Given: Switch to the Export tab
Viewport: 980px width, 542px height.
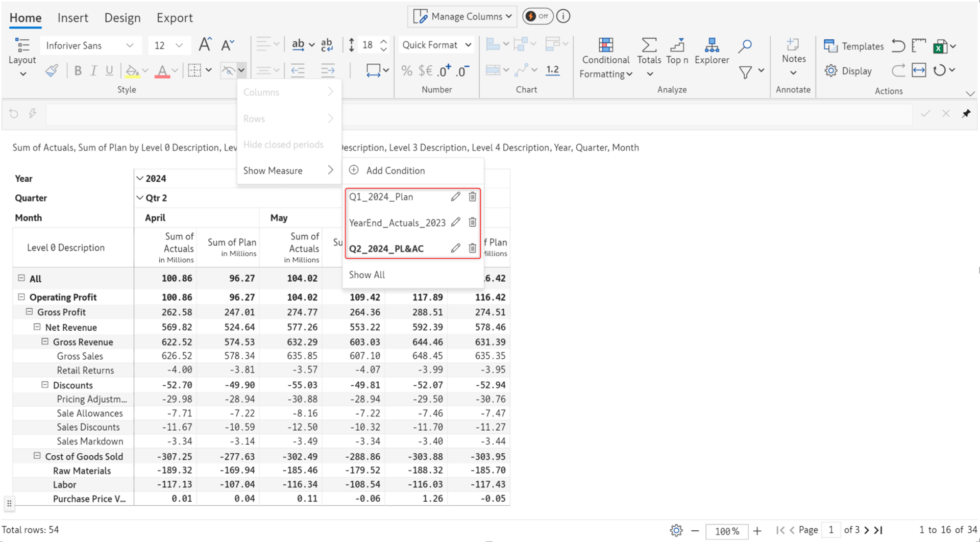Looking at the screenshot, I should click(x=175, y=17).
